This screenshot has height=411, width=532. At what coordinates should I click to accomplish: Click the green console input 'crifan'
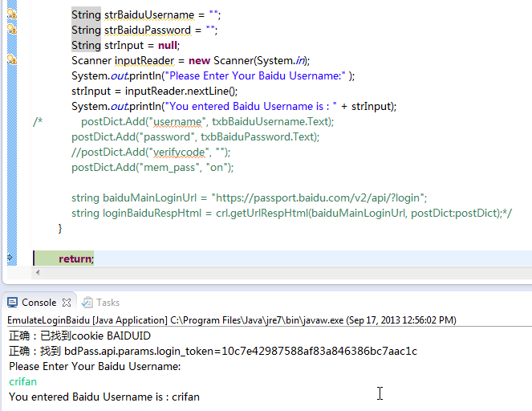(x=22, y=381)
